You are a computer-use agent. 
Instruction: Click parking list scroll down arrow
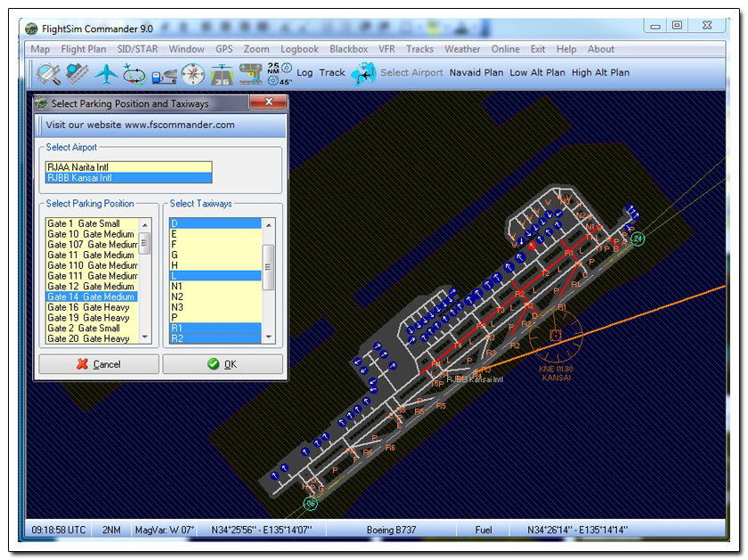145,337
